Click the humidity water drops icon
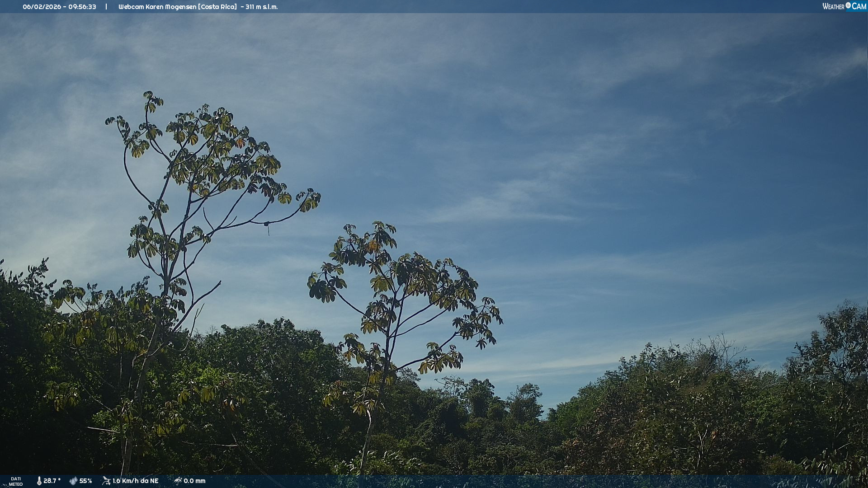This screenshot has height=488, width=868. pyautogui.click(x=73, y=481)
